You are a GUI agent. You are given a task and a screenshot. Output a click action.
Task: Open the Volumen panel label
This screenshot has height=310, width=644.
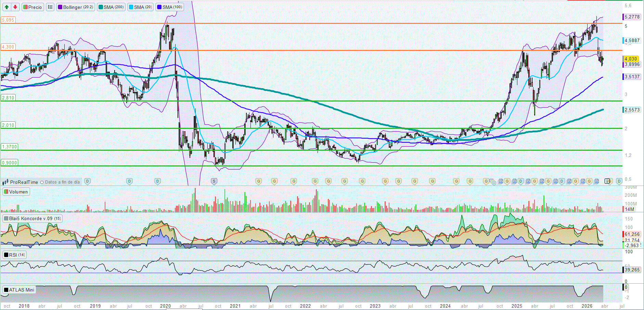16,192
